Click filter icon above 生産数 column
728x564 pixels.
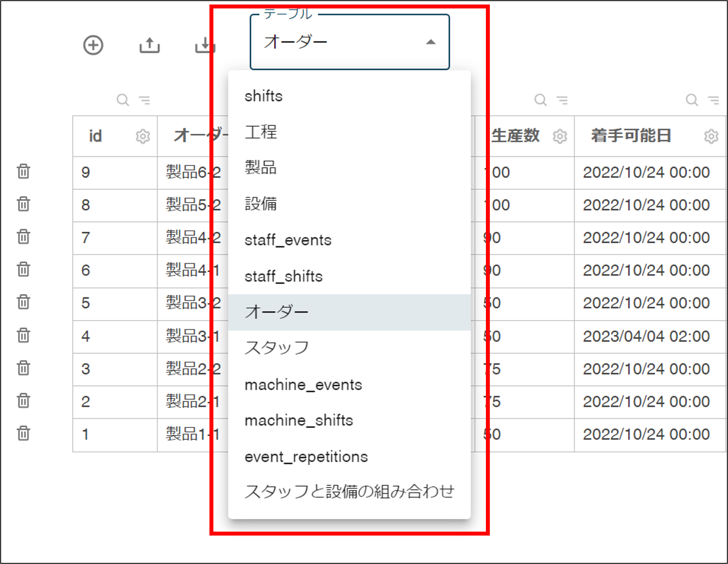[562, 100]
